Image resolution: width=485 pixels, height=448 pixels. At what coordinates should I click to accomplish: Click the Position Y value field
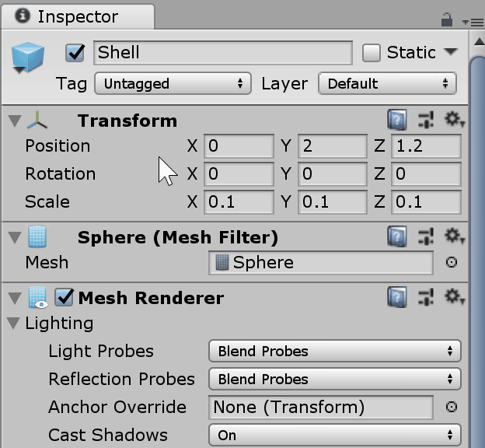point(332,146)
